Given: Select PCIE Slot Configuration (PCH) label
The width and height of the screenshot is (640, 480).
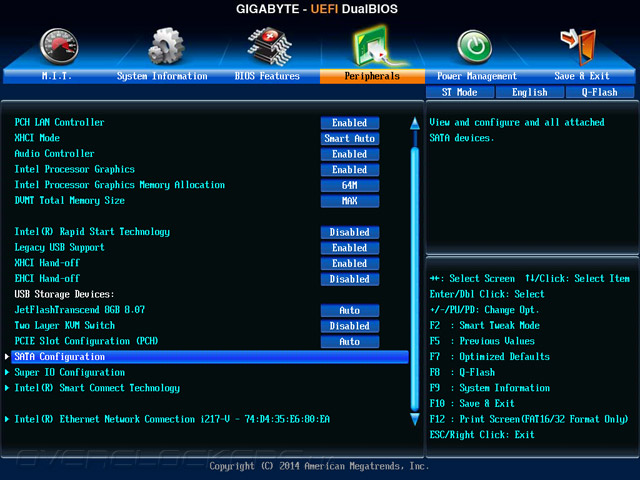Looking at the screenshot, I should [86, 341].
